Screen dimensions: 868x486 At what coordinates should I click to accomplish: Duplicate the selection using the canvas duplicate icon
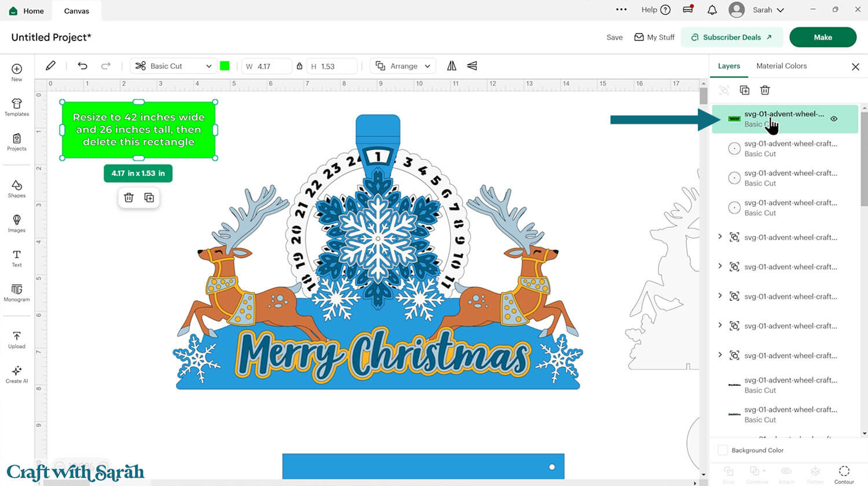149,197
